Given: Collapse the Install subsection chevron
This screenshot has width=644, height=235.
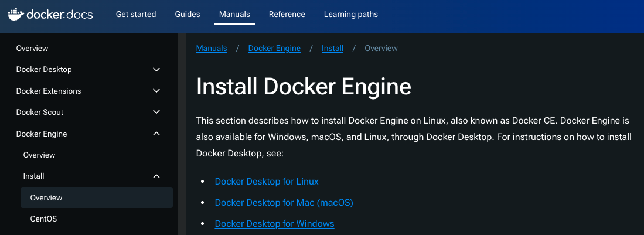Looking at the screenshot, I should pos(156,176).
